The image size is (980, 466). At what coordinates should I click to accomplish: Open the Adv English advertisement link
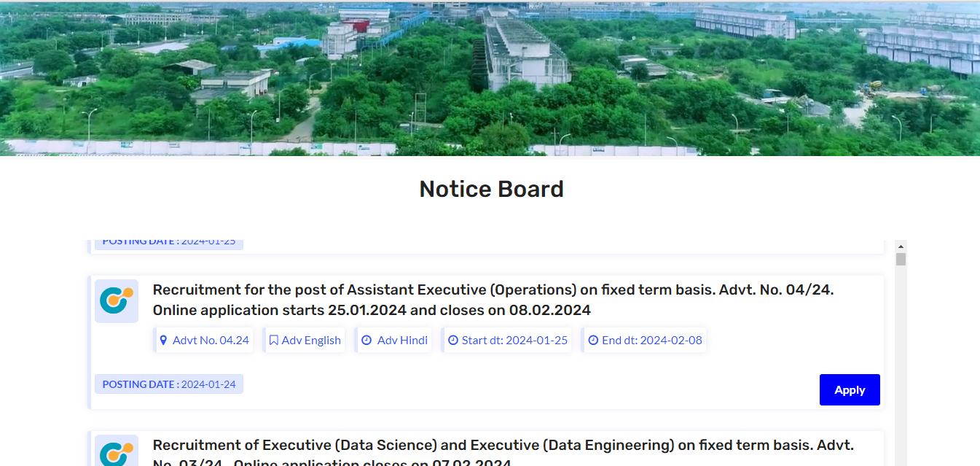(x=311, y=340)
